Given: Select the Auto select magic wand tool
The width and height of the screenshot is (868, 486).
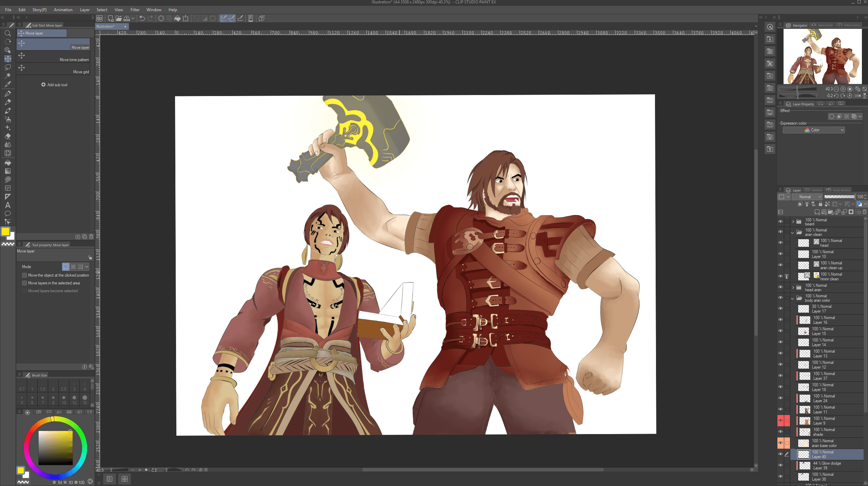Looking at the screenshot, I should [7, 75].
